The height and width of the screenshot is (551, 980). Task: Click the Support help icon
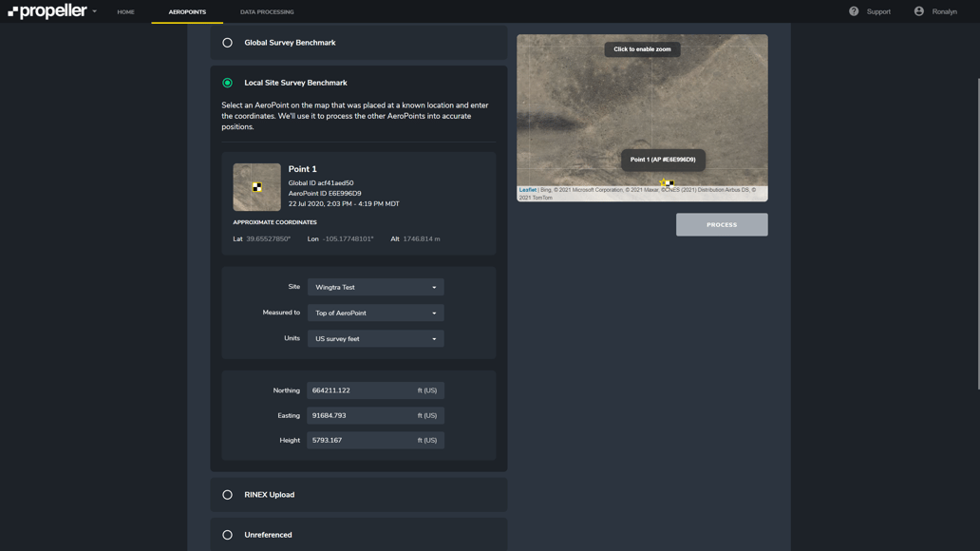pyautogui.click(x=854, y=11)
